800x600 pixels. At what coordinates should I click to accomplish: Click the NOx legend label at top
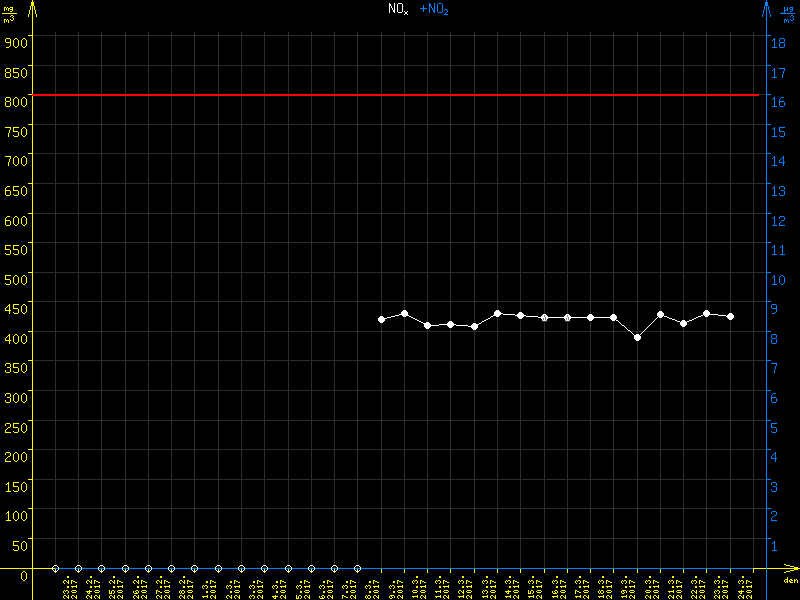398,8
